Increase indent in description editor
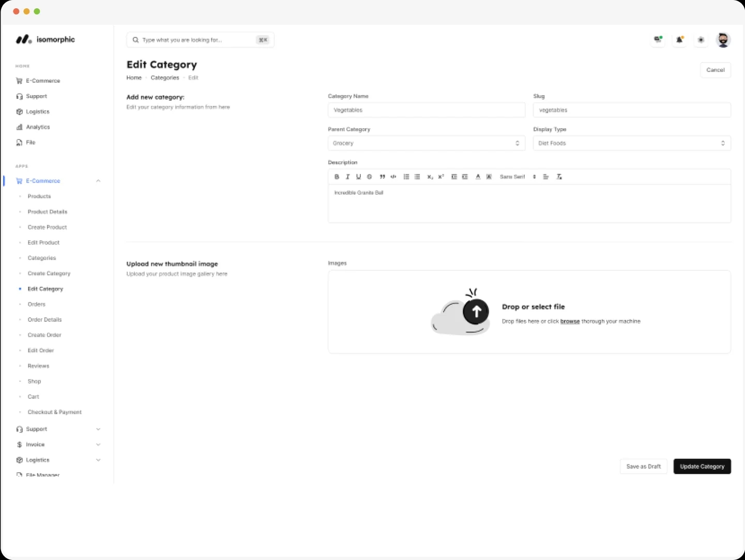The height and width of the screenshot is (560, 745). pyautogui.click(x=465, y=177)
